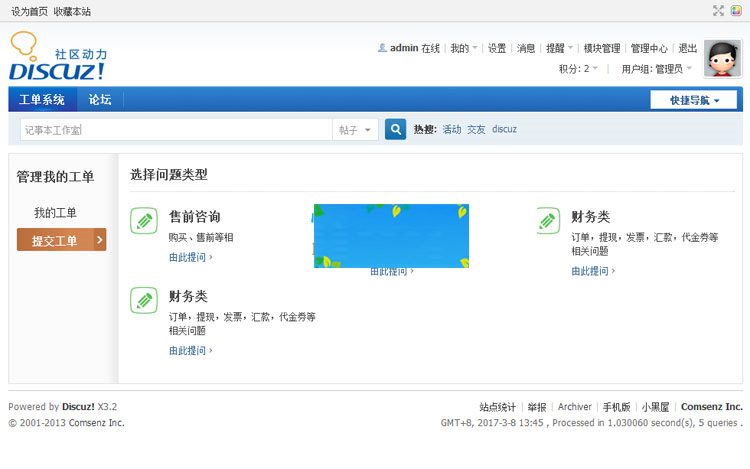
Task: Click the top-right 财务类 pencil icon
Action: (547, 220)
